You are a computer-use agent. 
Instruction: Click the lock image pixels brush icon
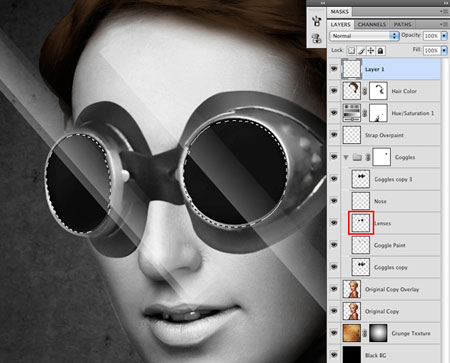coord(361,51)
